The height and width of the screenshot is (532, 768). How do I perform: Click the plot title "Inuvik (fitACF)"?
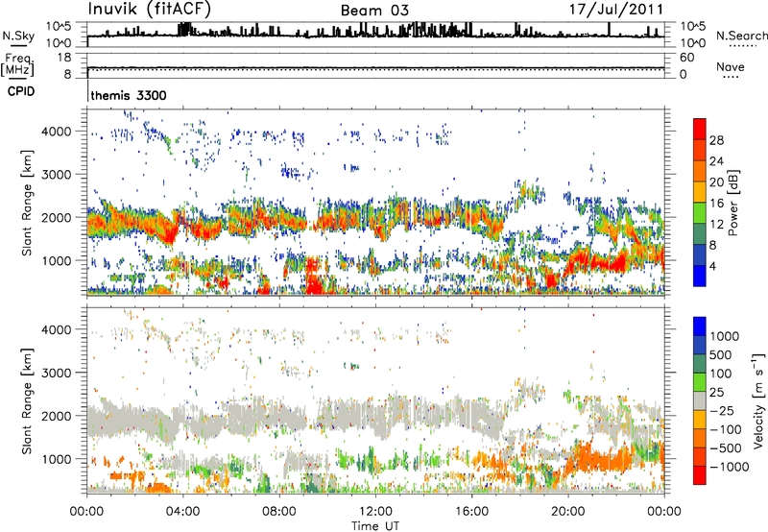click(x=150, y=9)
